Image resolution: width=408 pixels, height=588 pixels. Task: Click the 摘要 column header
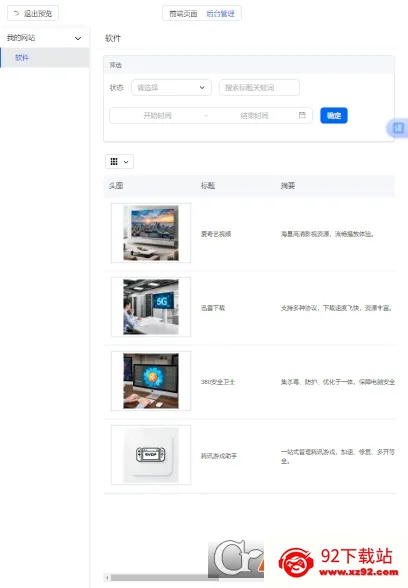(x=288, y=185)
